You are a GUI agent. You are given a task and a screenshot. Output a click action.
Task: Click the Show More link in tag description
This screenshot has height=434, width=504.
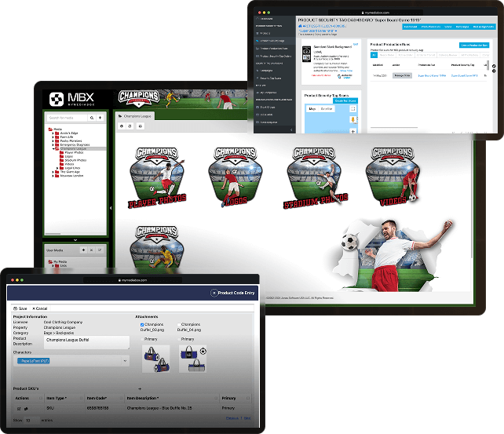pyautogui.click(x=346, y=71)
